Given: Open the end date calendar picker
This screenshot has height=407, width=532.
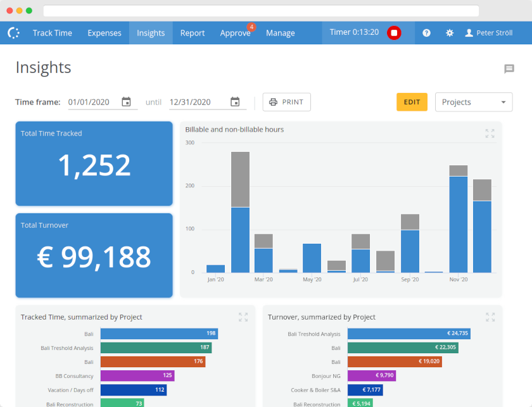Looking at the screenshot, I should click(235, 101).
